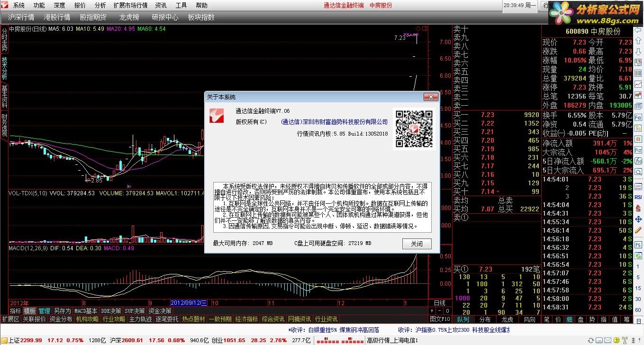
Task: Open the 帮助 menu
Action: click(x=201, y=5)
